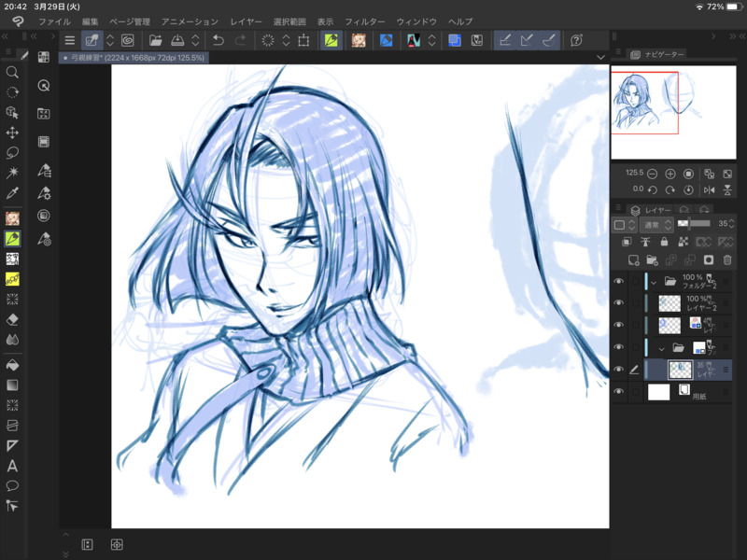This screenshot has width=747, height=560.
Task: Adjust the layer opacity slider
Action: click(694, 223)
